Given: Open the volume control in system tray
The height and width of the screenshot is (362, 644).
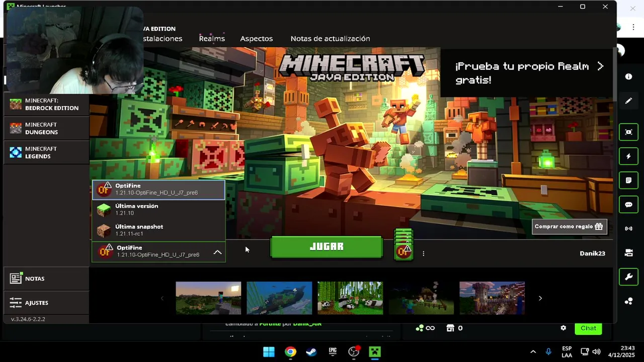Looking at the screenshot, I should pos(597,352).
